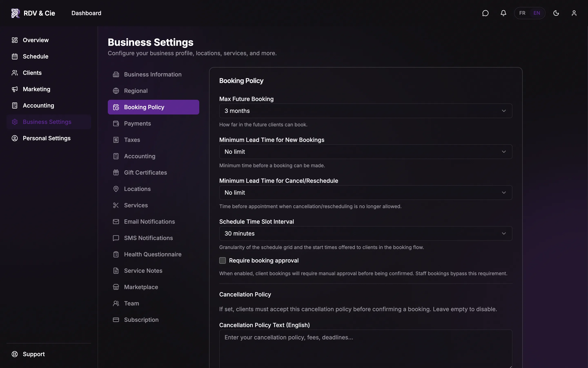Select the Team settings tab
588x368 pixels.
[153, 304]
